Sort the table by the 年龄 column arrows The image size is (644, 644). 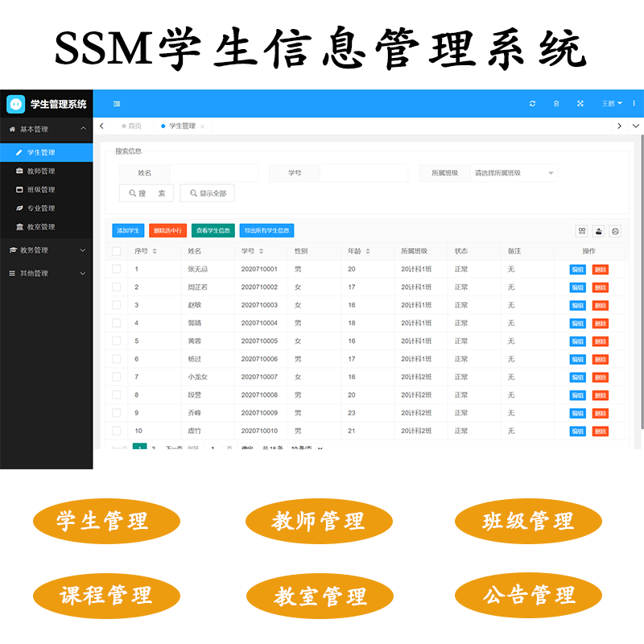click(369, 251)
